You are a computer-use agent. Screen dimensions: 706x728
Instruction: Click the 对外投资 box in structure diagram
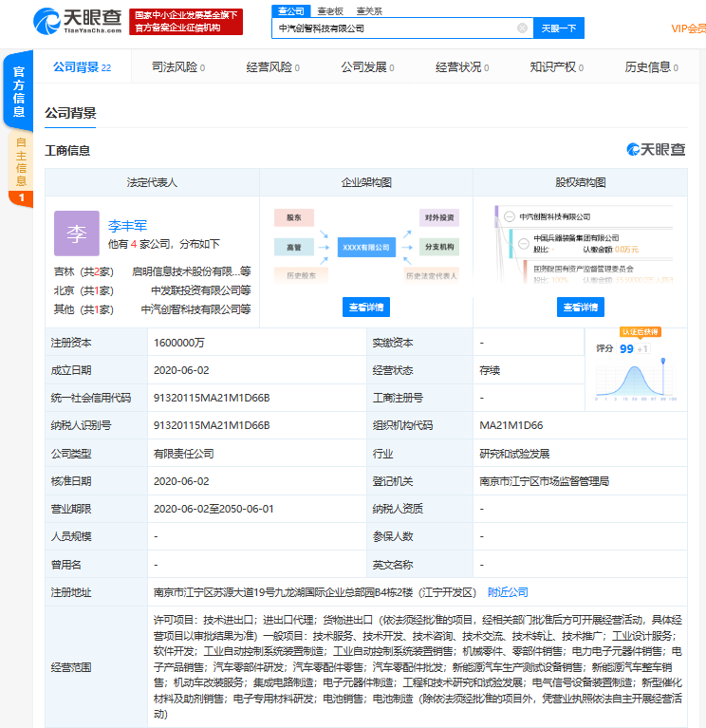pos(439,217)
